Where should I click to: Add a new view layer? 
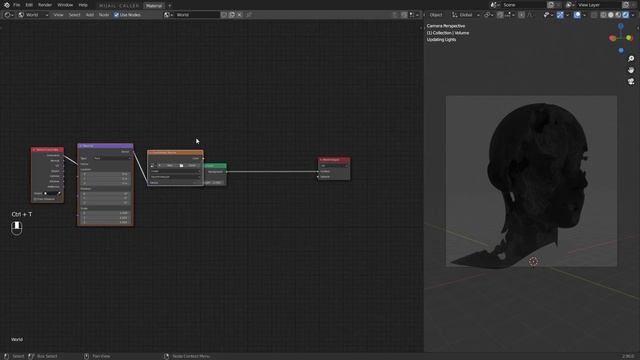point(626,5)
